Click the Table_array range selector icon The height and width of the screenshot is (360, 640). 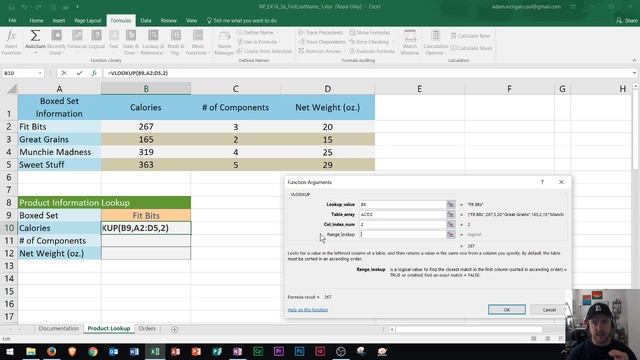[451, 214]
